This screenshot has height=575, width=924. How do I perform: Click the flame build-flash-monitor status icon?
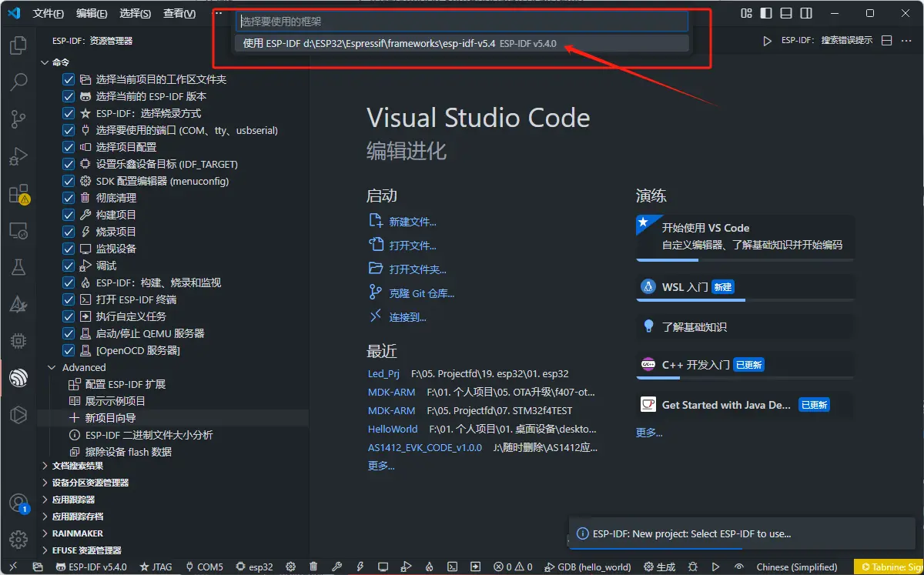click(429, 567)
